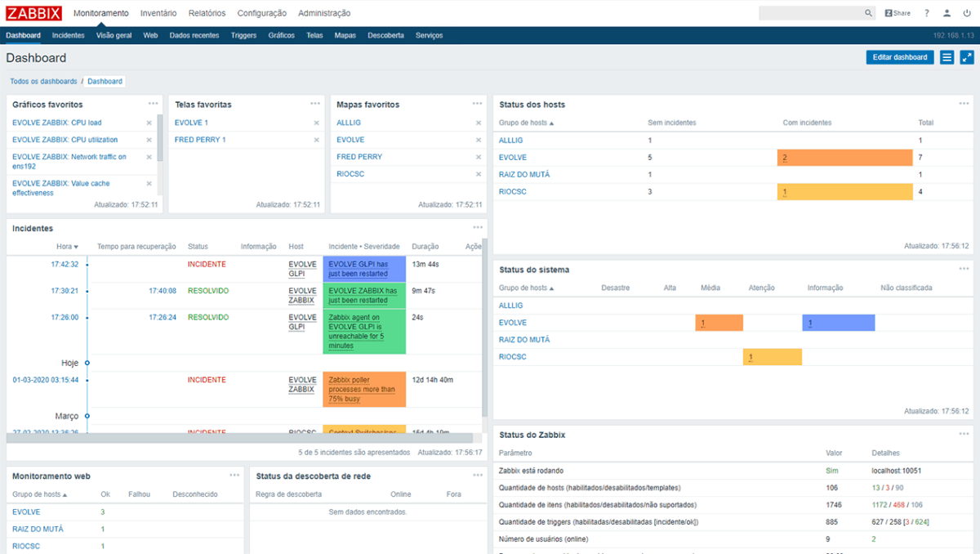
Task: Go to Incidentes submenu tab
Action: 69,35
